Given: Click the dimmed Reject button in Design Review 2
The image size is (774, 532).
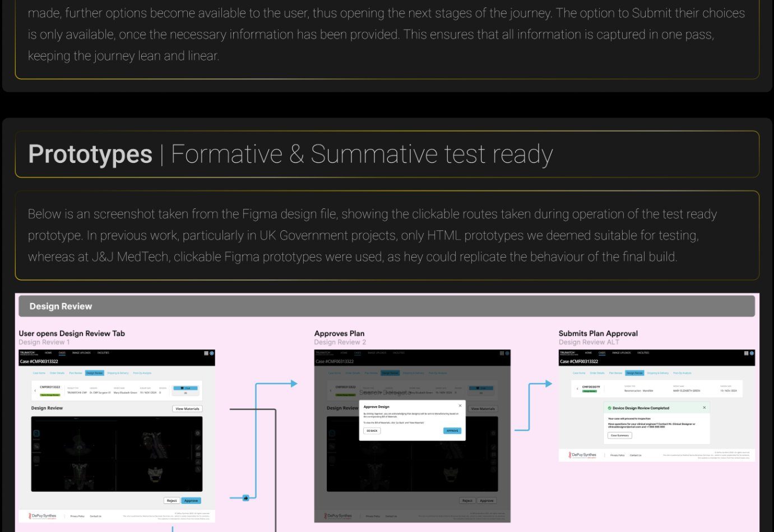Looking at the screenshot, I should point(467,501).
